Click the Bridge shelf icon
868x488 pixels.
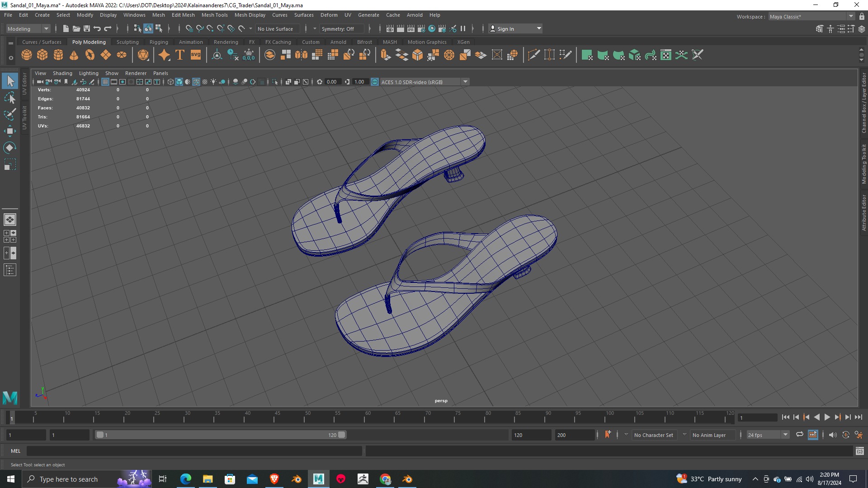[402, 55]
